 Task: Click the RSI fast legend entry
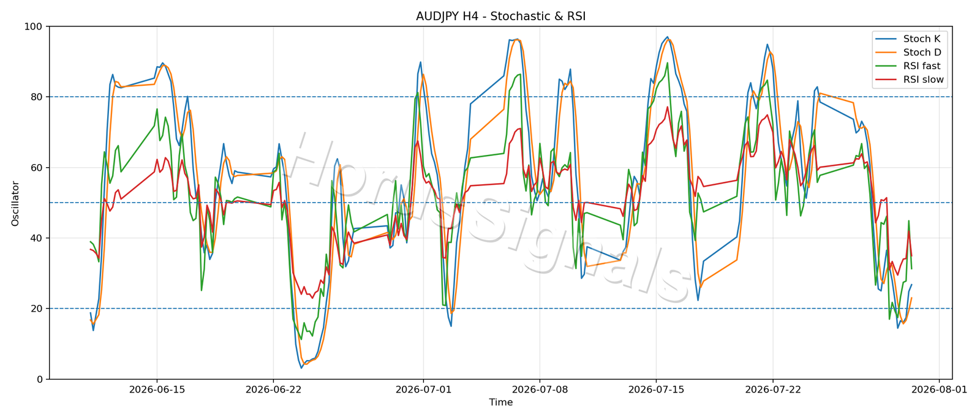(x=910, y=66)
